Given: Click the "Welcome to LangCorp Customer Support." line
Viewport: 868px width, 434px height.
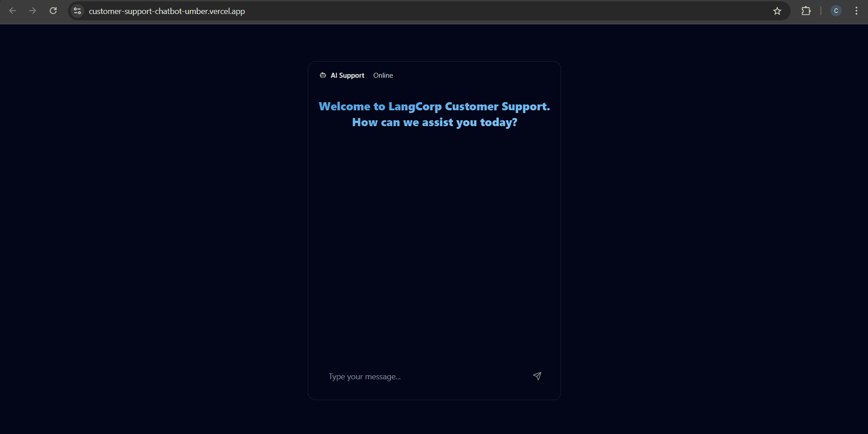Looking at the screenshot, I should (434, 106).
